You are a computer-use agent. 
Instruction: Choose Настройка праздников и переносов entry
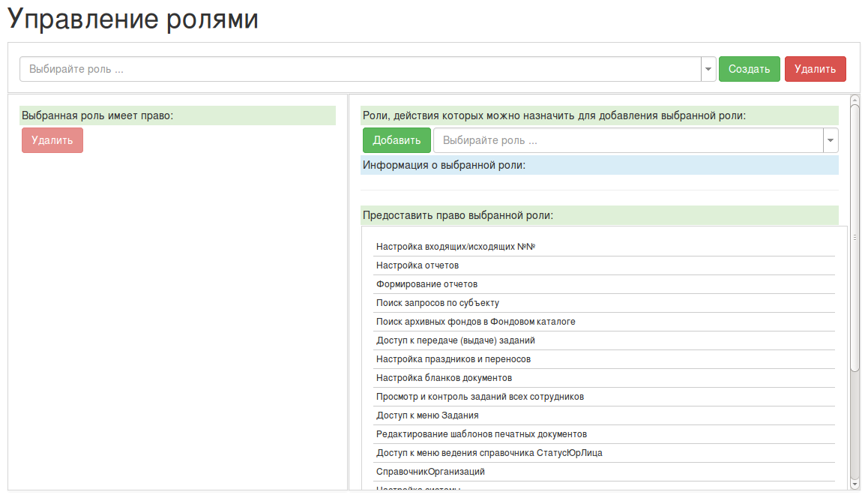tap(453, 359)
